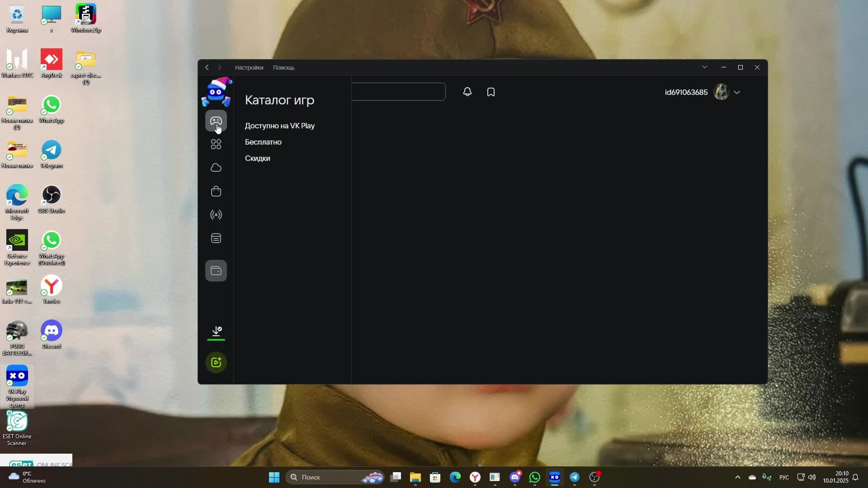Image resolution: width=868 pixels, height=488 pixels.
Task: Select Доступно на VK Play link
Action: coord(279,126)
